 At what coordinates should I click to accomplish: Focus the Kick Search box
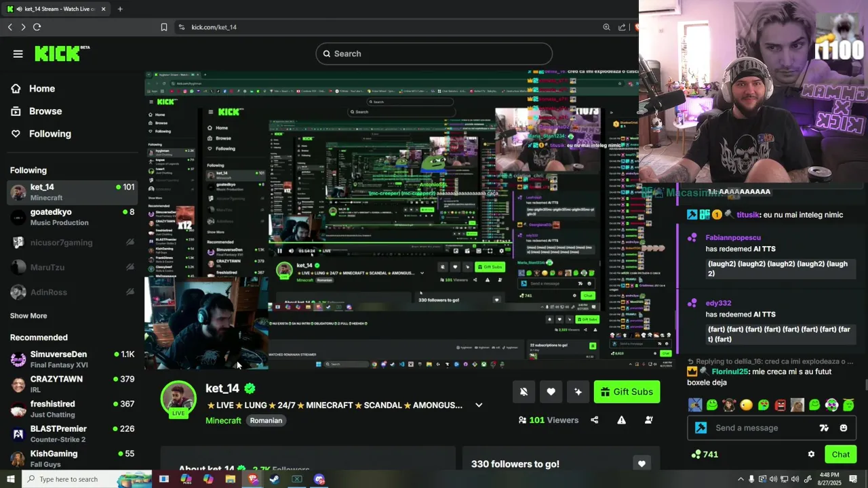pos(434,54)
